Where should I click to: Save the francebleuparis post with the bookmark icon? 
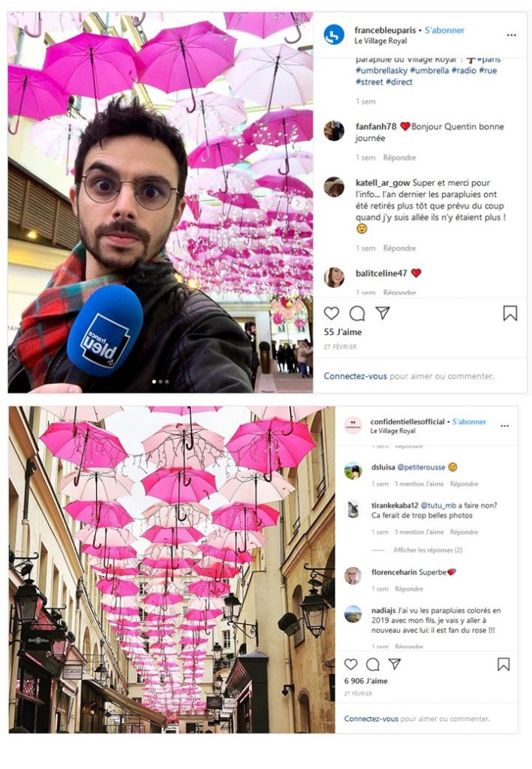click(x=510, y=313)
